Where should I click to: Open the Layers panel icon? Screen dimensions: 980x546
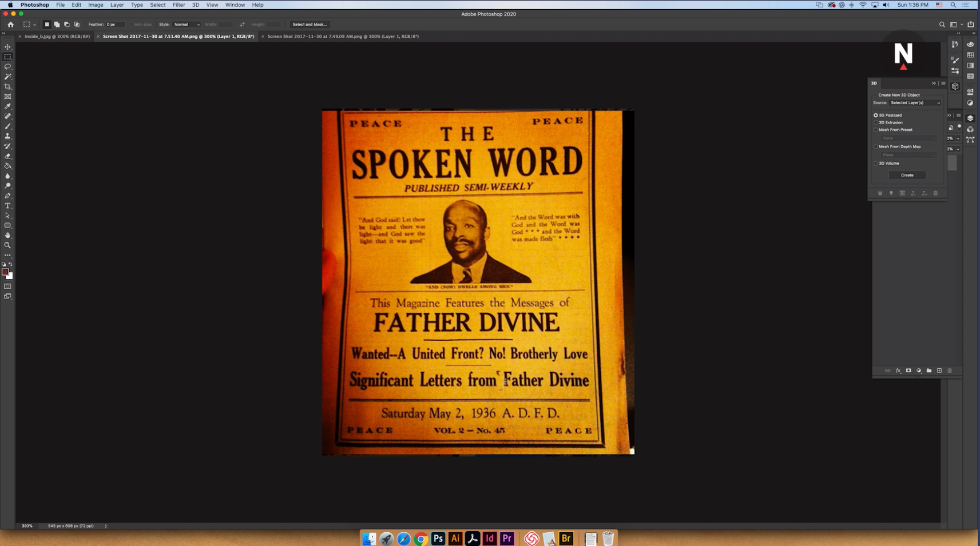click(970, 118)
